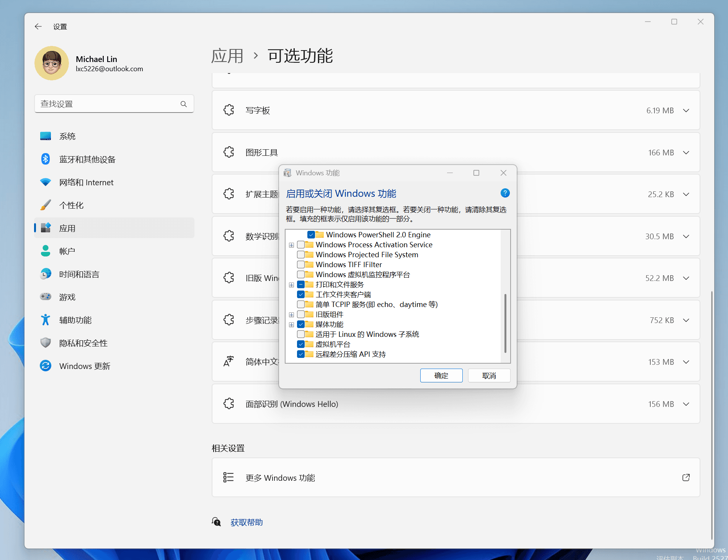Open 蓝牙和其他设备 settings category
This screenshot has height=560, width=728.
114,159
